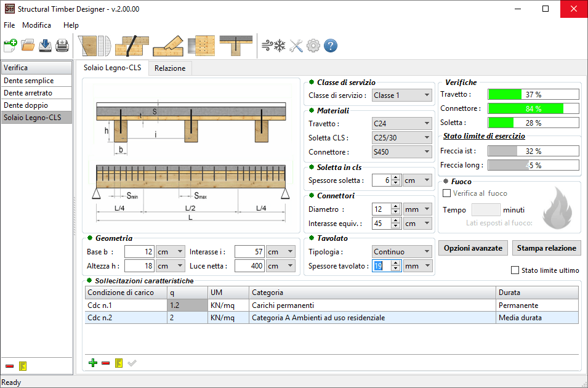
Task: Click the printer toolbar icon
Action: click(62, 46)
